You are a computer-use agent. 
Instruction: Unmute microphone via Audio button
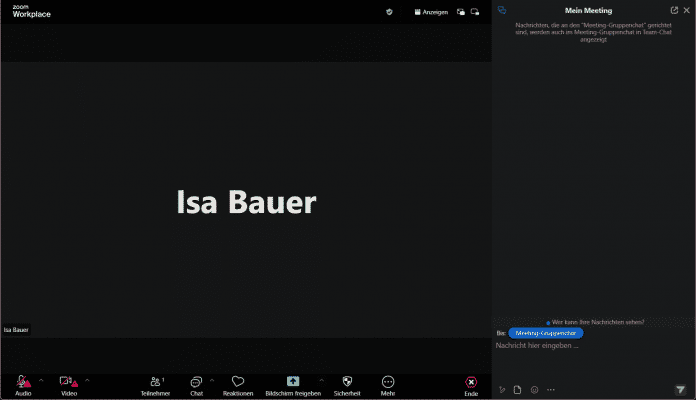click(22, 383)
